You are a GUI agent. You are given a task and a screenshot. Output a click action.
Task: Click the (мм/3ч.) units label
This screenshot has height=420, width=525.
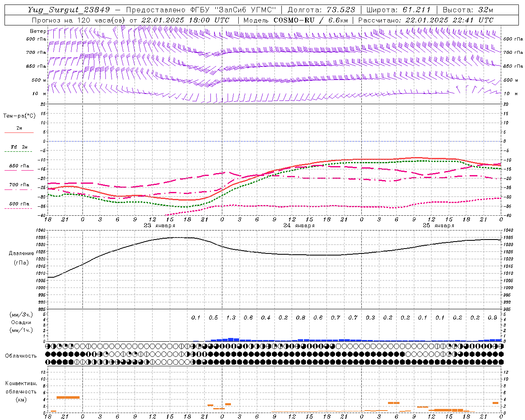click(x=21, y=315)
